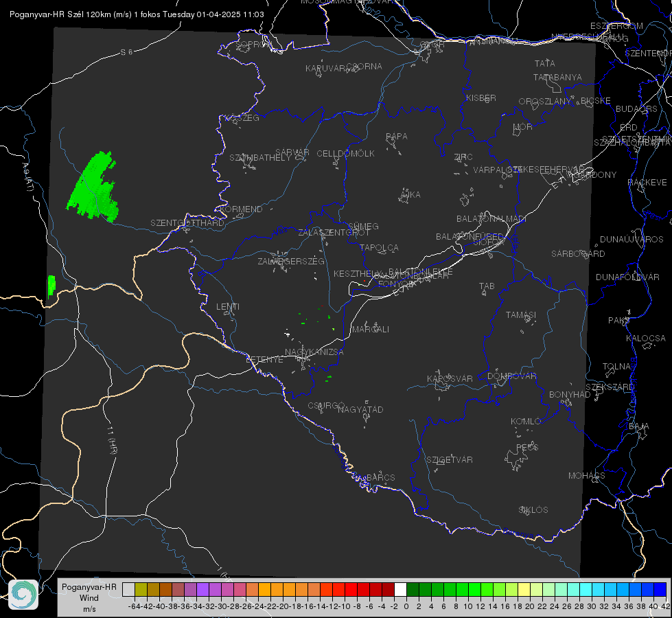Click the SZENTGOTTHÁRD city label

pyautogui.click(x=187, y=223)
